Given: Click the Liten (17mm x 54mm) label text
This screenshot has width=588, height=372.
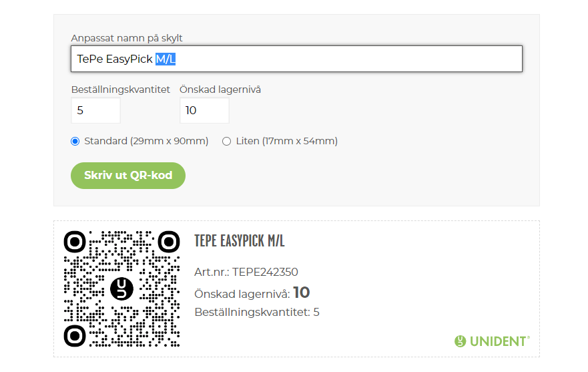Looking at the screenshot, I should 287,141.
